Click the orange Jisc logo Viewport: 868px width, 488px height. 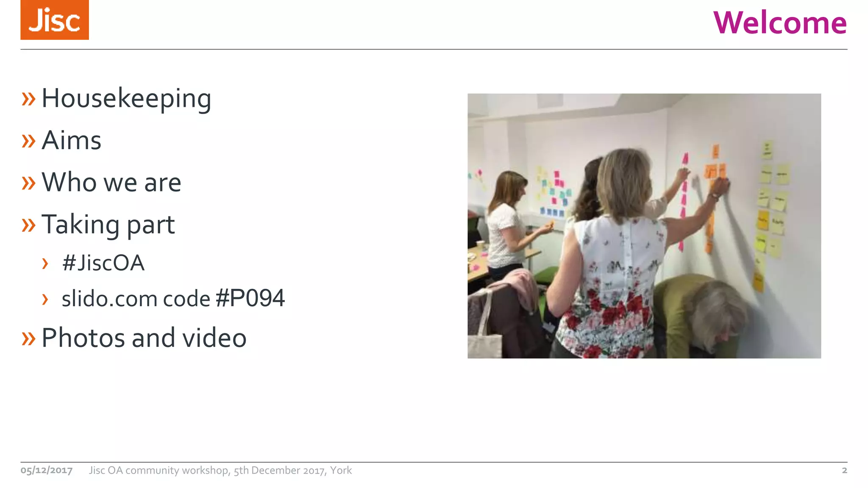click(55, 20)
